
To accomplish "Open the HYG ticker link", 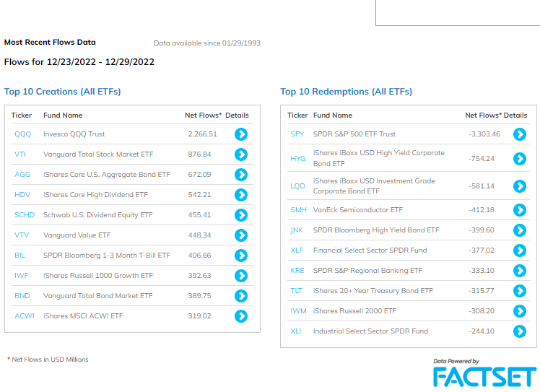I will pos(298,158).
